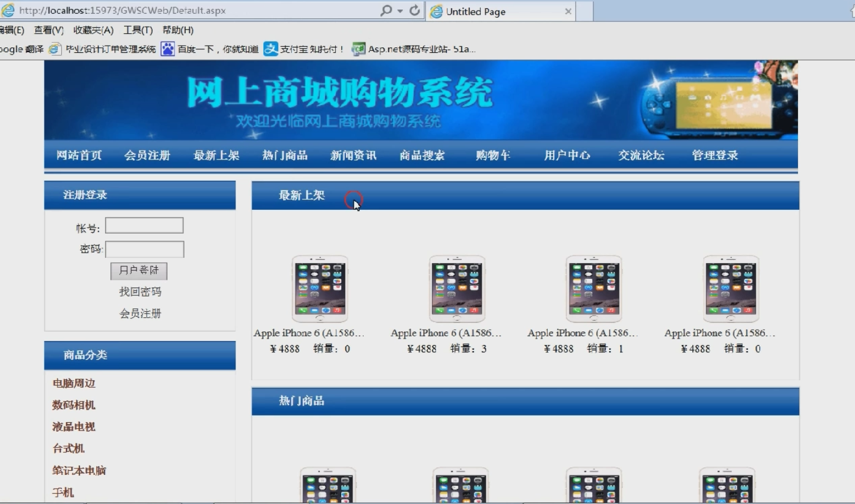855x504 pixels.
Task: Go to 网站首页 in navigation bar
Action: click(x=79, y=155)
